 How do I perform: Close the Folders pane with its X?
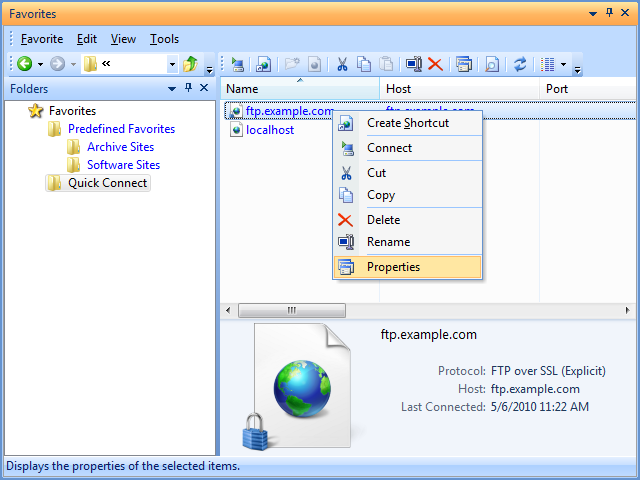[204, 89]
